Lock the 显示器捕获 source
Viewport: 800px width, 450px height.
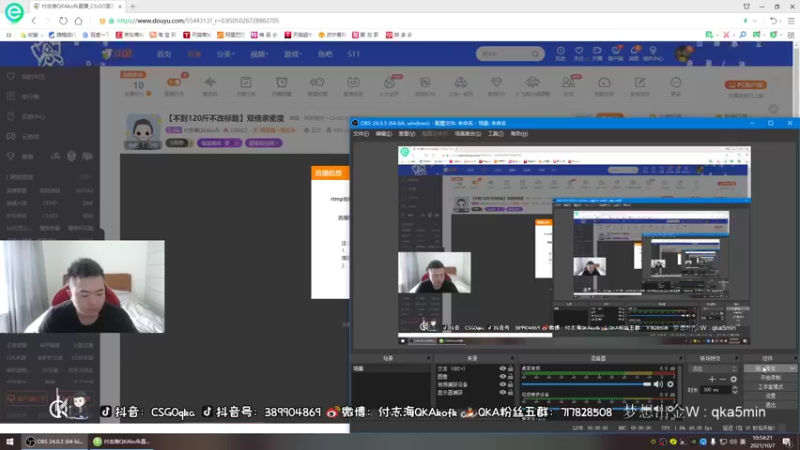(510, 392)
